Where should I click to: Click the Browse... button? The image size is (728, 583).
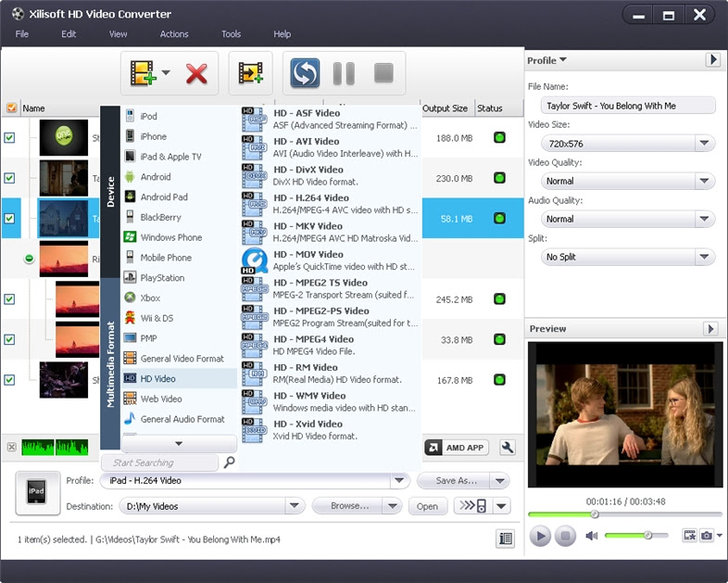pos(348,506)
